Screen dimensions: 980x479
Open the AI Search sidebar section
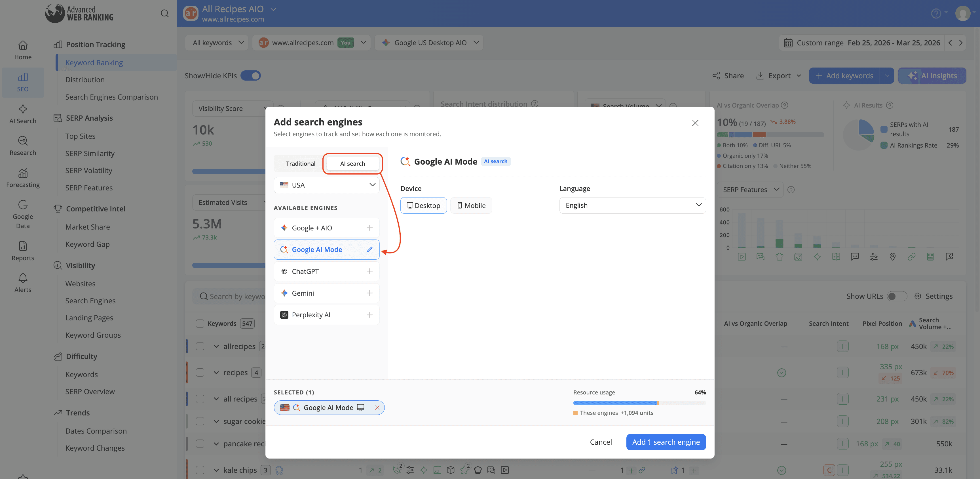click(23, 114)
